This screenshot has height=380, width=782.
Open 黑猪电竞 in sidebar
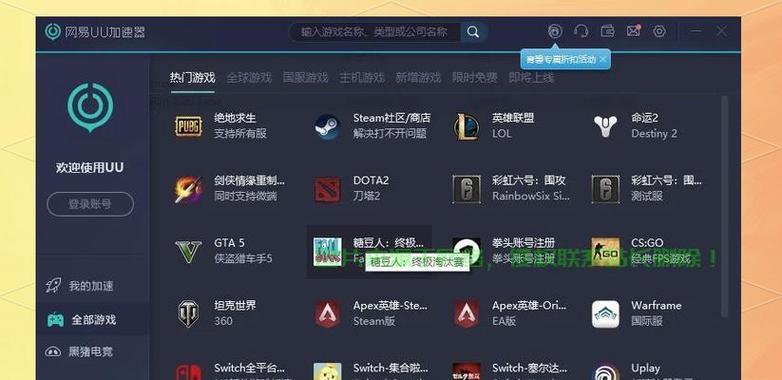(x=92, y=352)
